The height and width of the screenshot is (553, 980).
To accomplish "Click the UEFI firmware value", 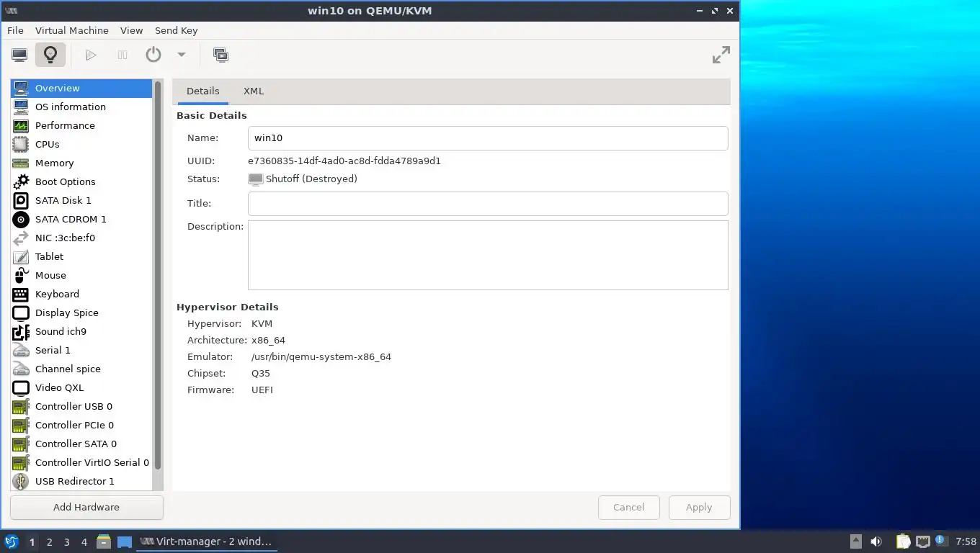I will [x=262, y=390].
